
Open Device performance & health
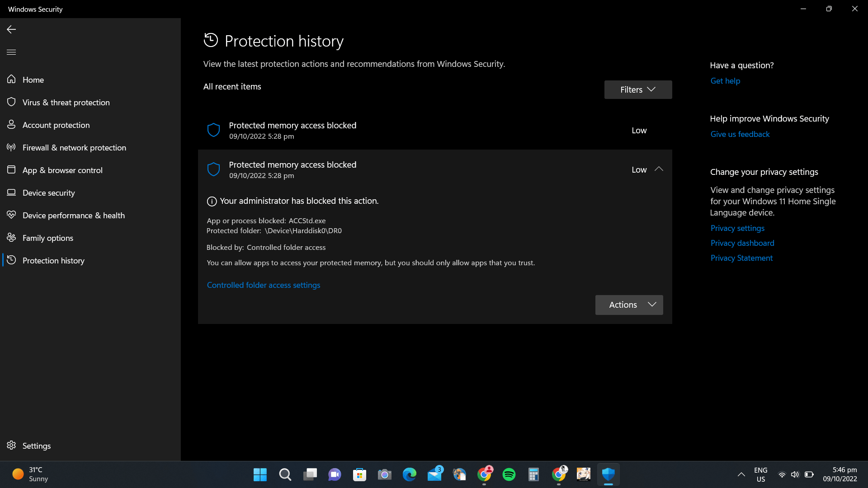click(73, 216)
